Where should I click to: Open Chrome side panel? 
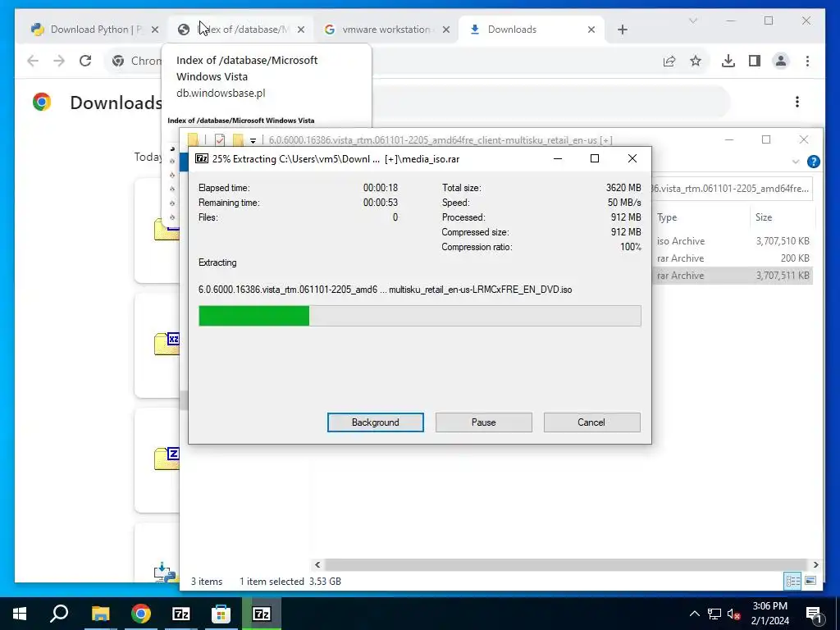755,61
